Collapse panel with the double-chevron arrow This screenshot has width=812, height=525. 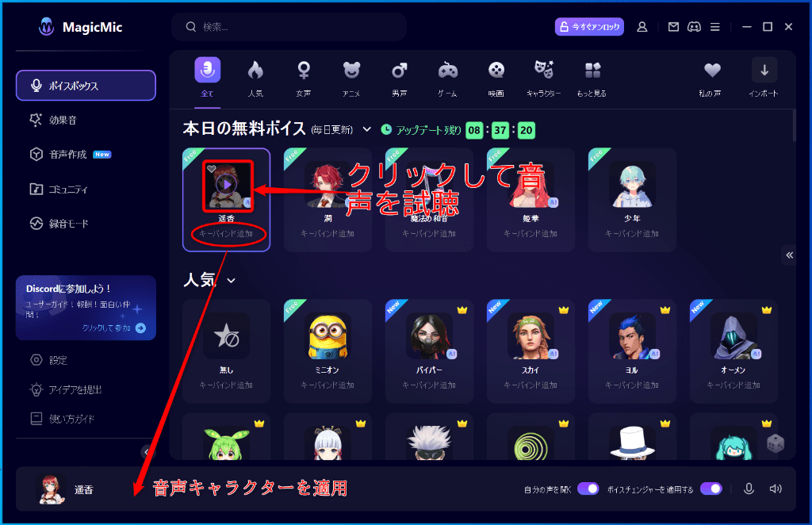pyautogui.click(x=789, y=255)
